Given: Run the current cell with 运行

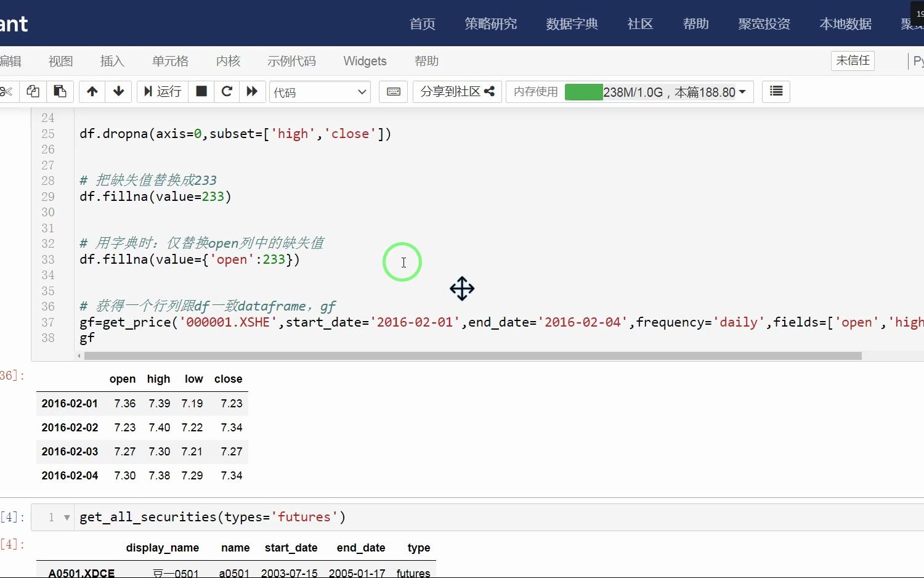Looking at the screenshot, I should (x=163, y=92).
